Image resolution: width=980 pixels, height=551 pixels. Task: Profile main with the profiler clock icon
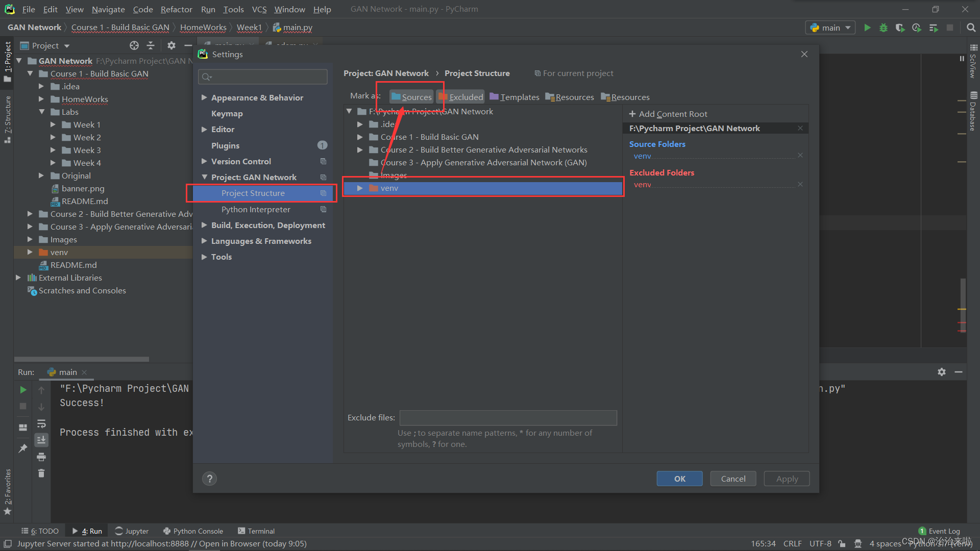916,28
